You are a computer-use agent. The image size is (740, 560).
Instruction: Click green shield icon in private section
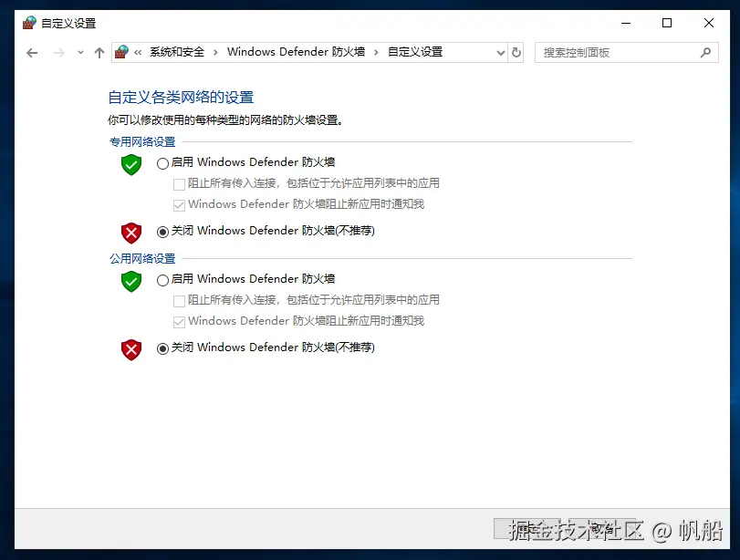pyautogui.click(x=131, y=165)
